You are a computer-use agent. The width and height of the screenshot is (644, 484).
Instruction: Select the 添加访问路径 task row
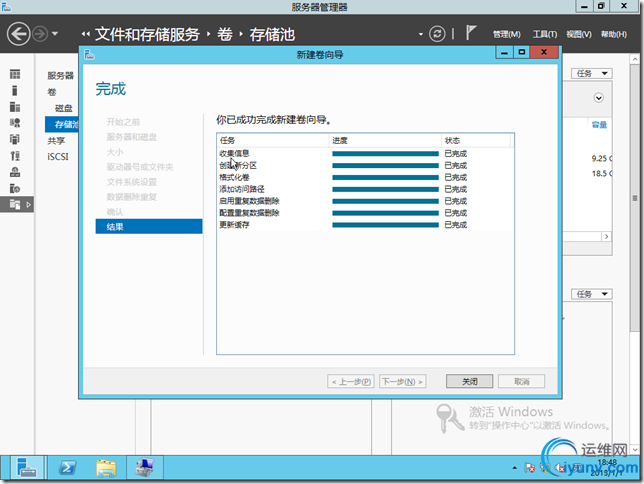coord(365,189)
